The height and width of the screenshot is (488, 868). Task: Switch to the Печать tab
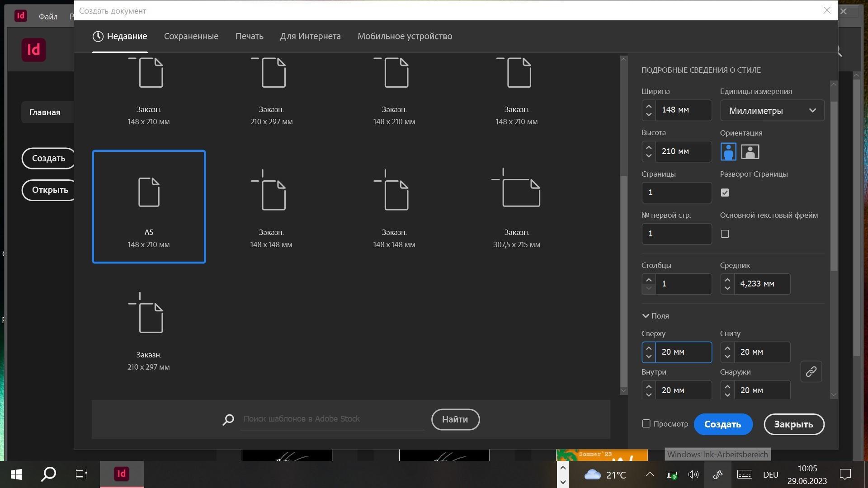tap(249, 36)
